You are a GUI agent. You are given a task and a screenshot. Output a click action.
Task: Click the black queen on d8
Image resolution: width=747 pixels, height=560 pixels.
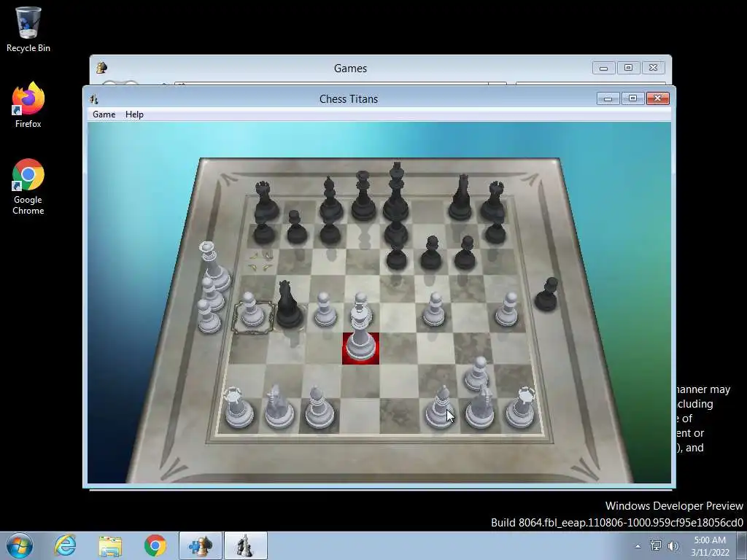click(363, 197)
